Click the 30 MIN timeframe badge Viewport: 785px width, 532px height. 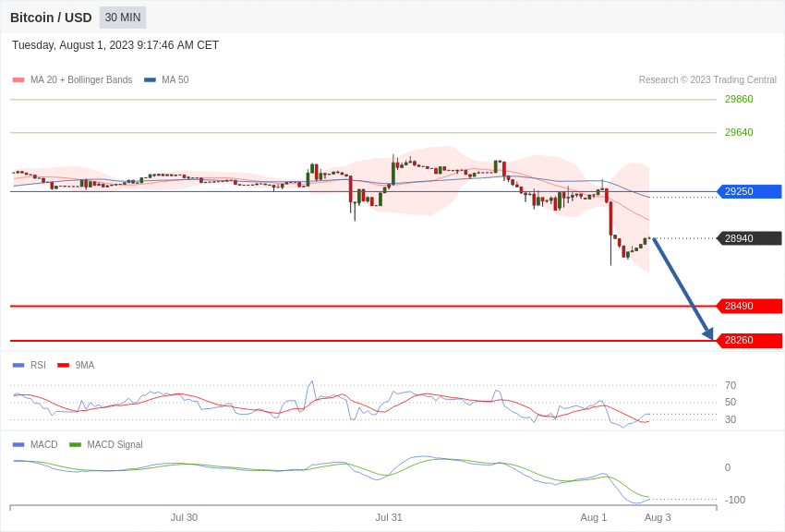123,18
